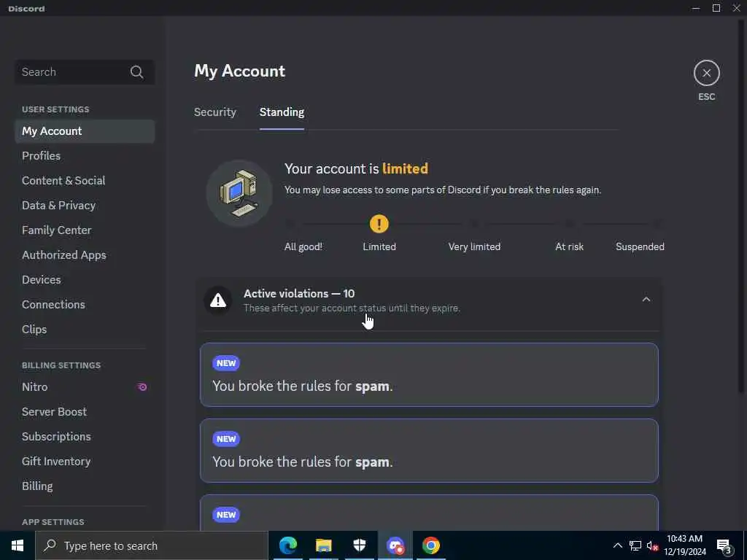This screenshot has width=747, height=560.
Task: Open Windows Security shield in taskbar
Action: pyautogui.click(x=359, y=545)
